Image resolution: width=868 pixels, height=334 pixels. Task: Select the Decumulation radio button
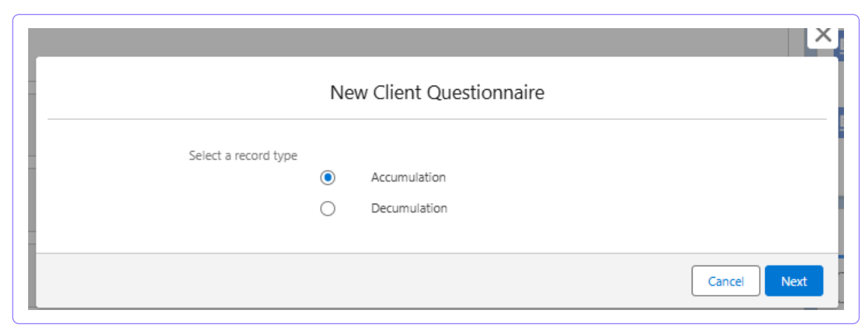(328, 208)
